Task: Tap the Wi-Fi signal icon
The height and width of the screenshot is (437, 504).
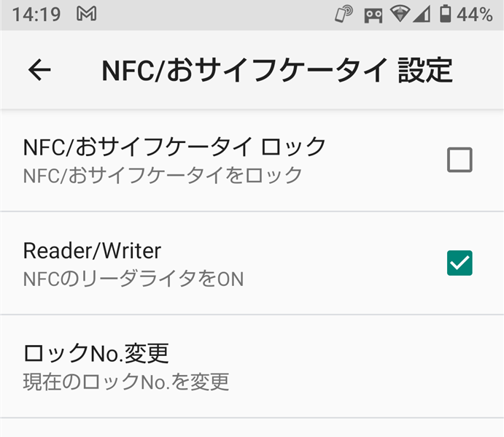Action: tap(400, 14)
